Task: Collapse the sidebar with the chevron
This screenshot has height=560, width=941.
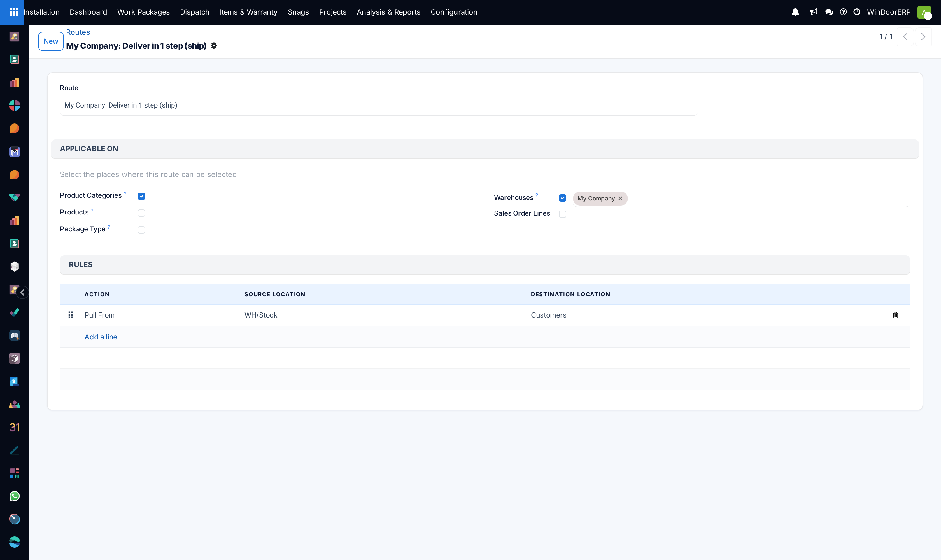Action: (x=23, y=292)
